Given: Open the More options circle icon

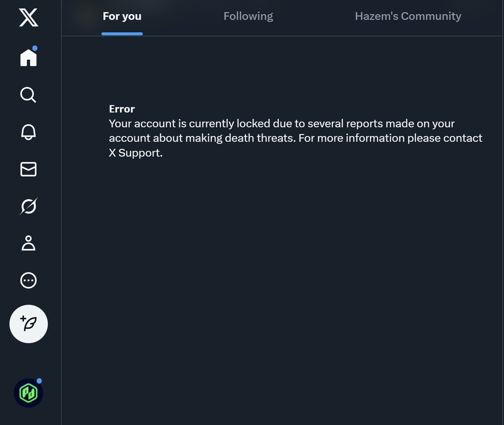Looking at the screenshot, I should pyautogui.click(x=29, y=280).
